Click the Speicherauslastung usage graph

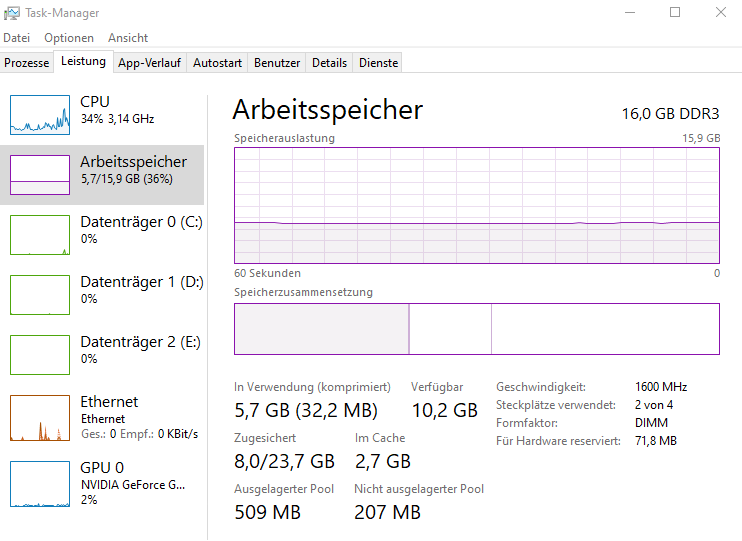pos(476,205)
